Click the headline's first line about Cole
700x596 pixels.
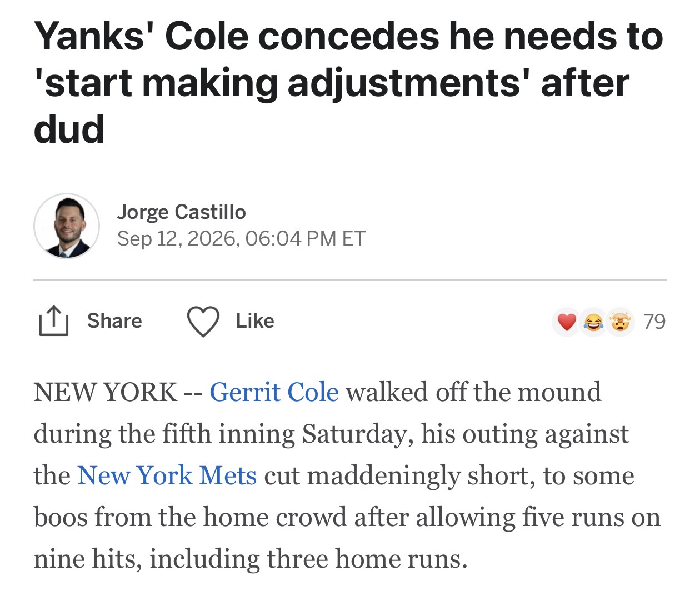coord(348,37)
